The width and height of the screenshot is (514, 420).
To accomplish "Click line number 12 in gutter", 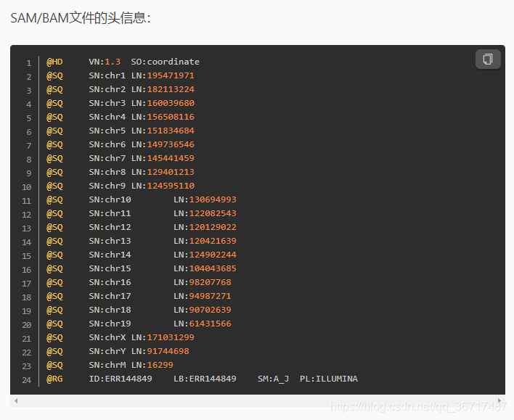I will (x=27, y=215).
